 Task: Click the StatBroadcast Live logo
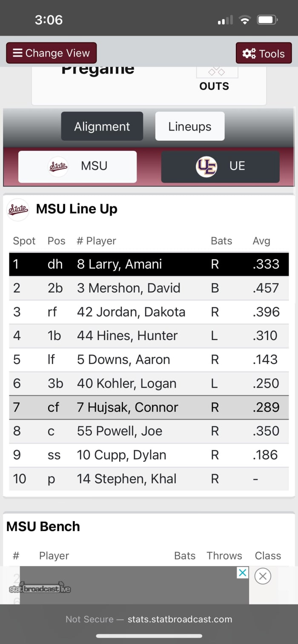click(40, 588)
